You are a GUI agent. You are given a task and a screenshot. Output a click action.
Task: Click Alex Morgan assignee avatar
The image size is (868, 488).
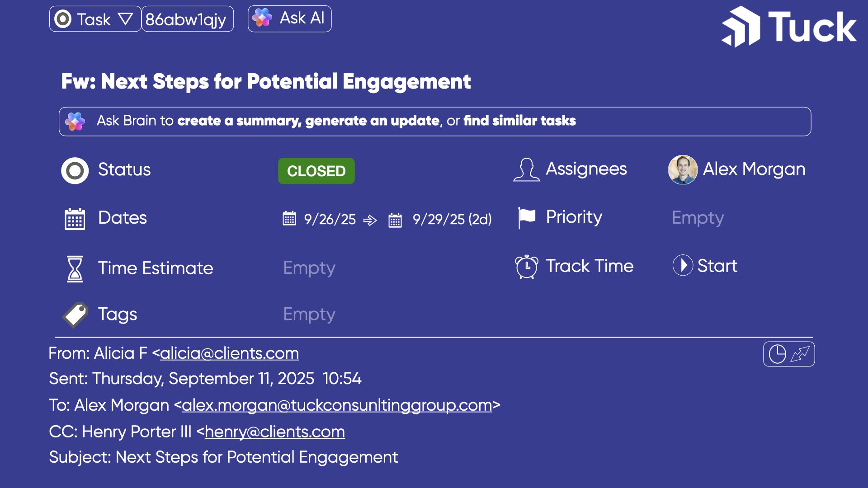(x=683, y=169)
